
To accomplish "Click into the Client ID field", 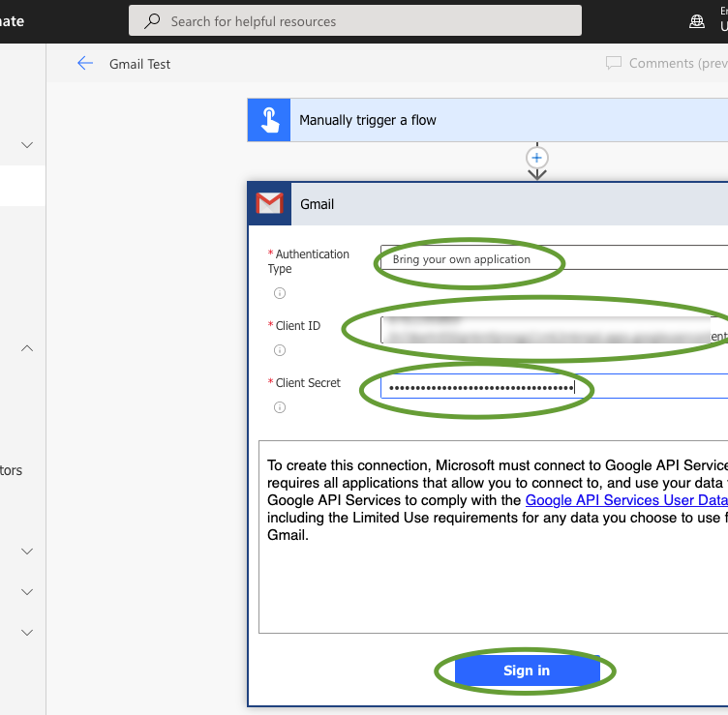I will click(554, 330).
